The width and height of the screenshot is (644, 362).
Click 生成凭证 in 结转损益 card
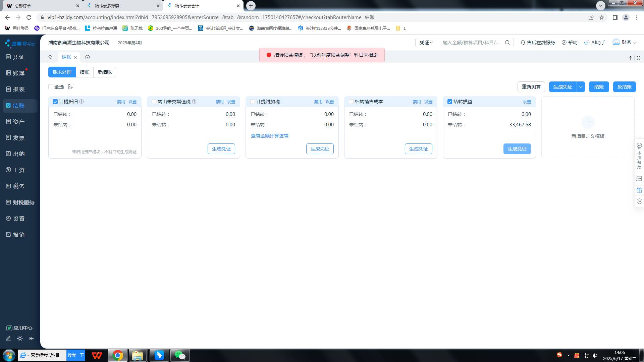[x=517, y=149]
